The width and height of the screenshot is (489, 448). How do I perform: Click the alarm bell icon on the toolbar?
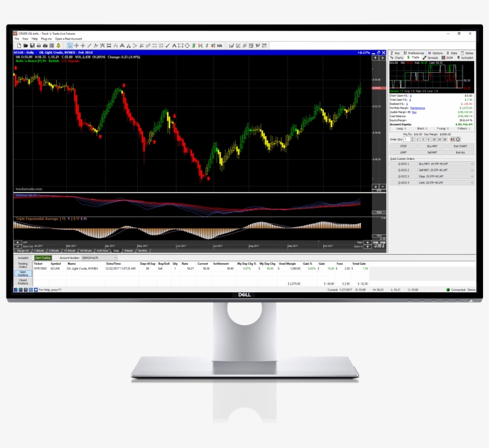(59, 44)
